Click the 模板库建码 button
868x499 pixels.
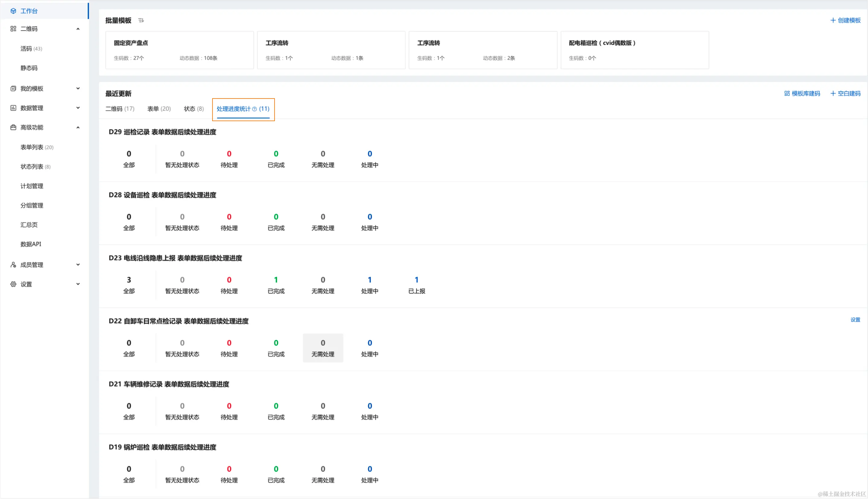(802, 93)
